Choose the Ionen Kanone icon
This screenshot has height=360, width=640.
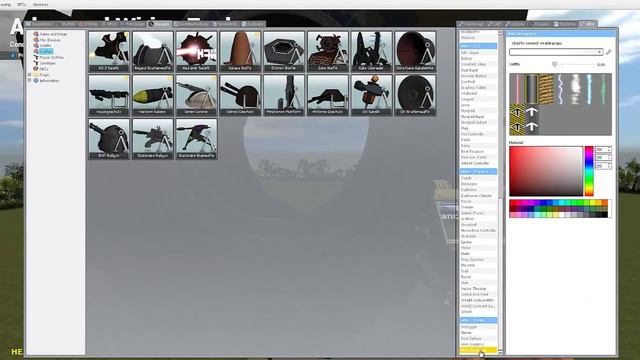(x=196, y=95)
